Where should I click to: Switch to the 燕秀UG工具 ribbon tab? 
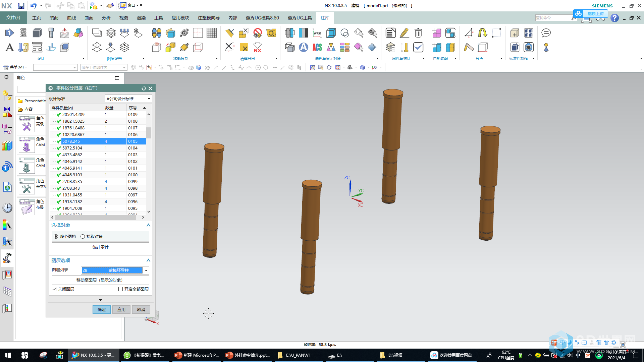point(300,18)
